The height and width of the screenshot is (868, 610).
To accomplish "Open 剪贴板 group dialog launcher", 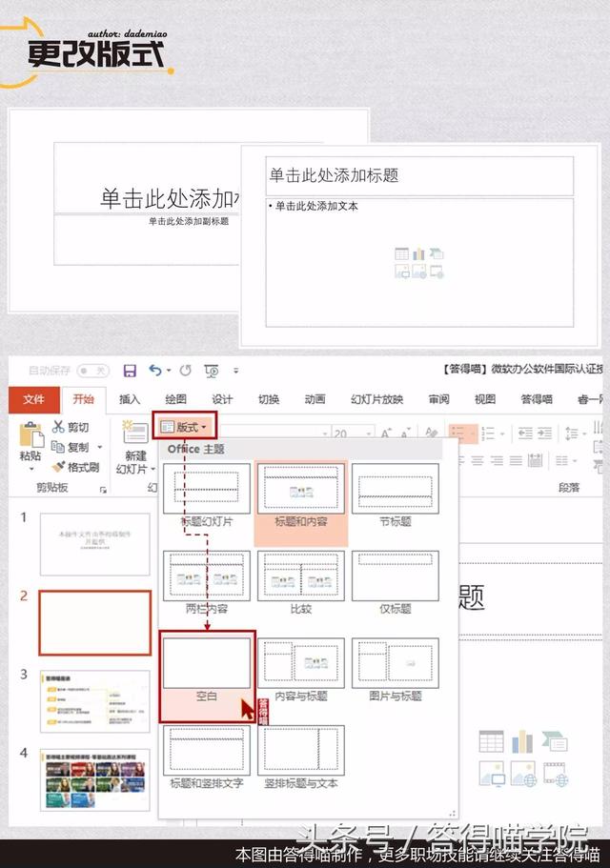I will 103,490.
